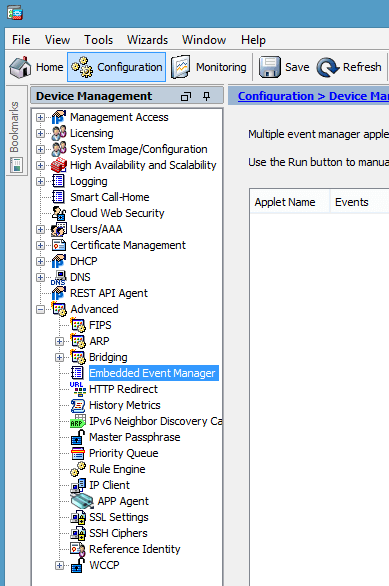This screenshot has height=586, width=389.
Task: Click the FIPS icon
Action: pos(78,325)
